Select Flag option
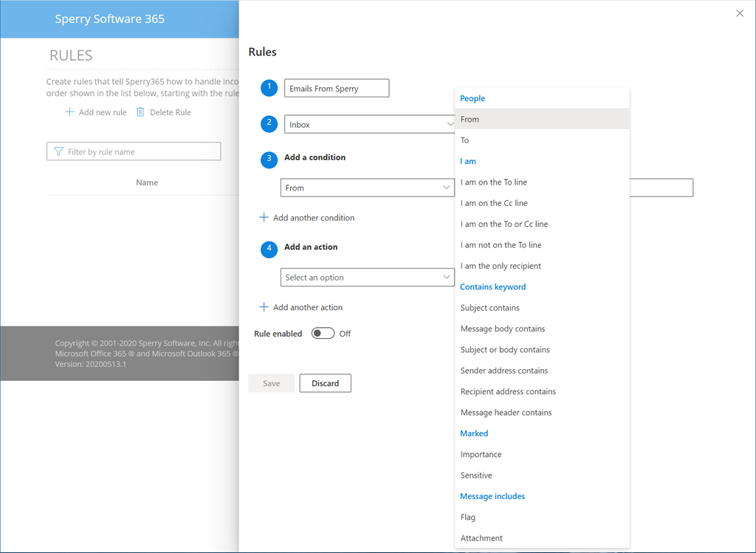 click(x=542, y=518)
